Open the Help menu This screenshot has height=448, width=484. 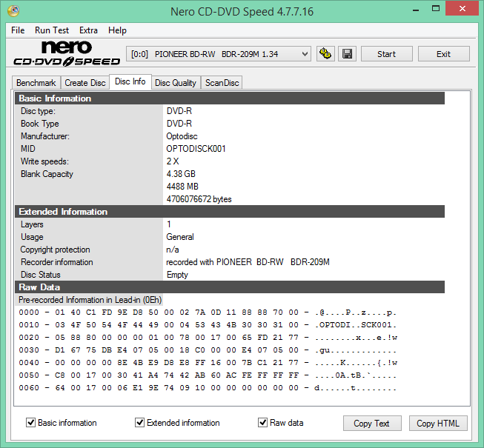(x=117, y=30)
